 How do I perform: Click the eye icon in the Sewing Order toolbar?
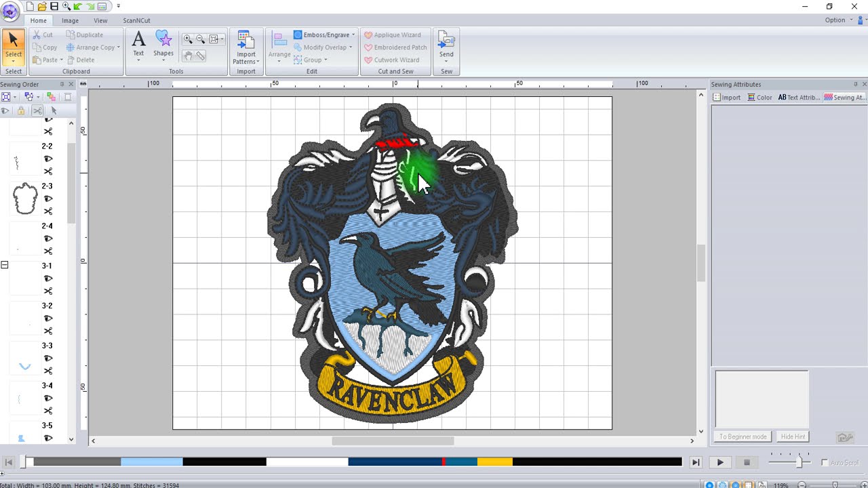pos(5,110)
